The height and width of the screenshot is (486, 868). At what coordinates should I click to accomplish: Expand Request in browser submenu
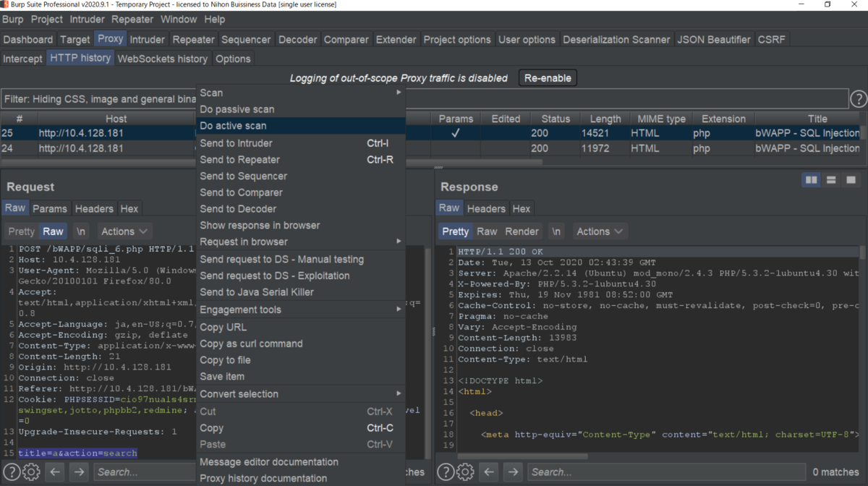(x=300, y=242)
